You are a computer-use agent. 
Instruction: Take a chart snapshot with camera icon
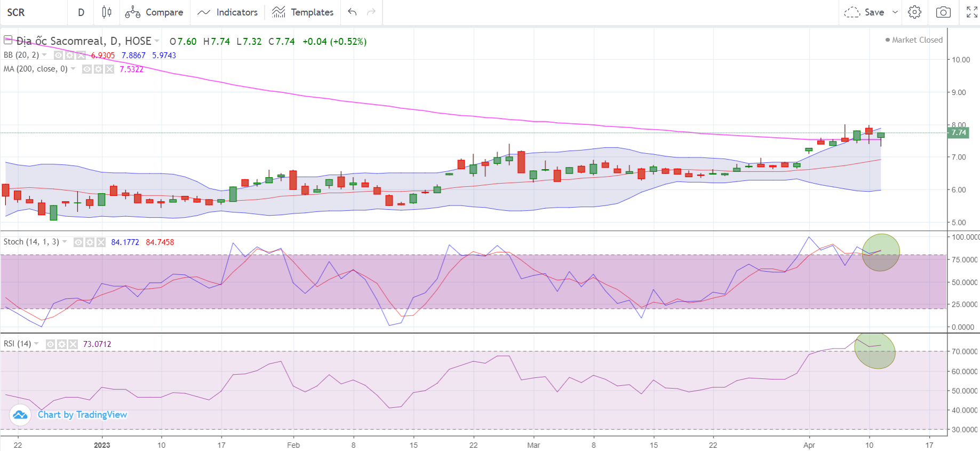coord(943,12)
